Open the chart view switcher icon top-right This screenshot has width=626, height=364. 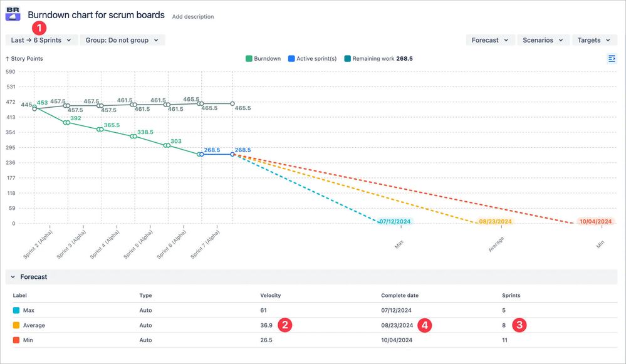tap(612, 58)
